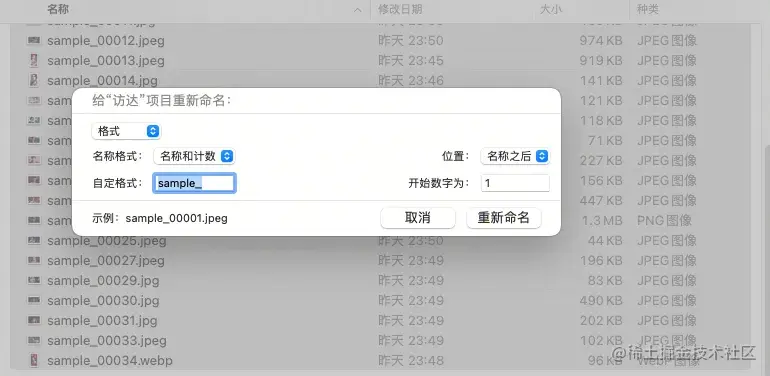Select file name sample_00025.jpeg
The height and width of the screenshot is (376, 770).
pos(107,241)
